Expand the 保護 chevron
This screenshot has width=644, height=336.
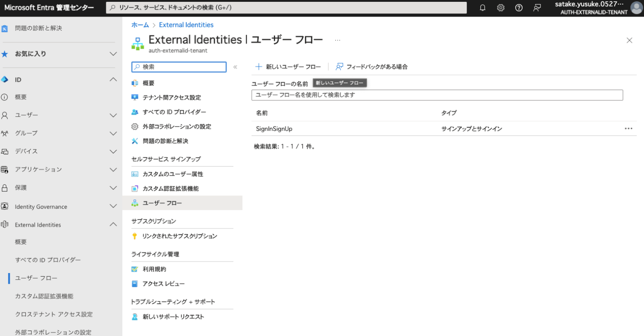tap(113, 188)
